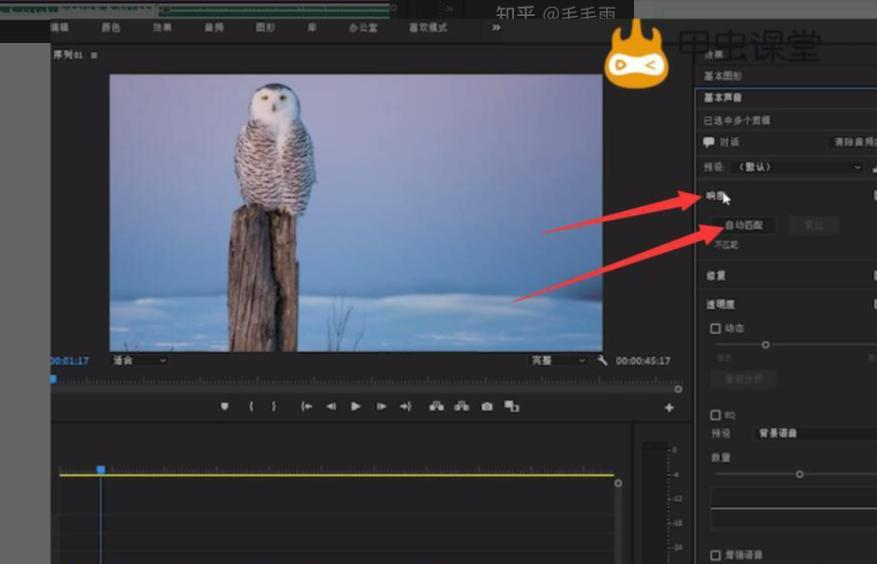The image size is (877, 564).
Task: Click the Add Marker icon
Action: (224, 406)
